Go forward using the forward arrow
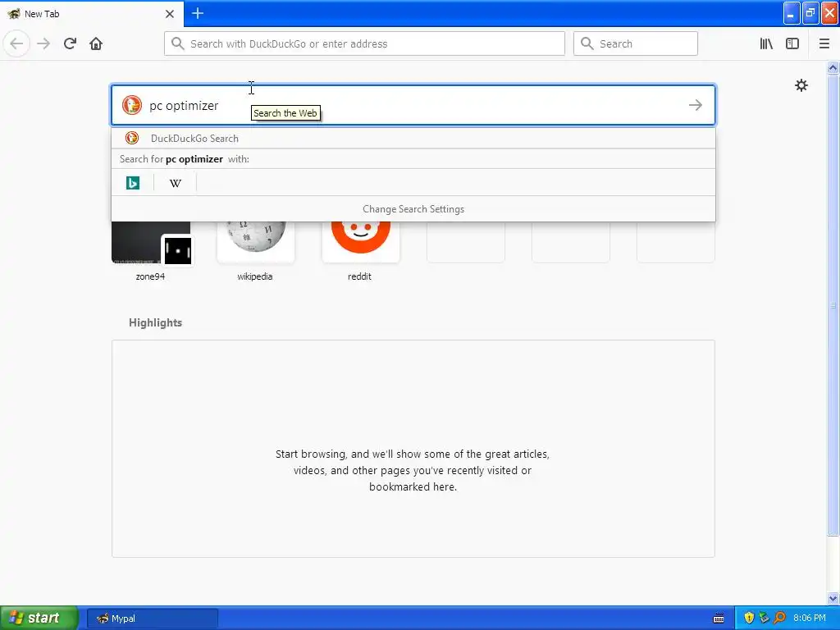The image size is (840, 630). point(43,43)
